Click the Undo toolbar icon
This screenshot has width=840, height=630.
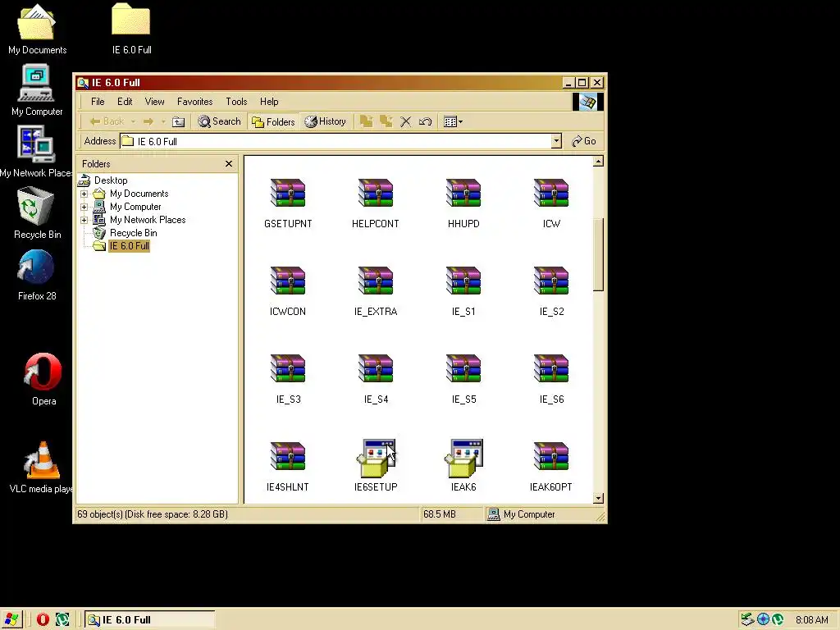(426, 121)
